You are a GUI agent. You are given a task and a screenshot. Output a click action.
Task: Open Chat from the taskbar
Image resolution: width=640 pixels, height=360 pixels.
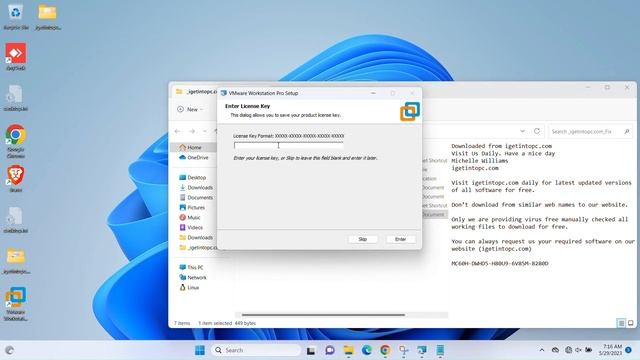click(330, 350)
